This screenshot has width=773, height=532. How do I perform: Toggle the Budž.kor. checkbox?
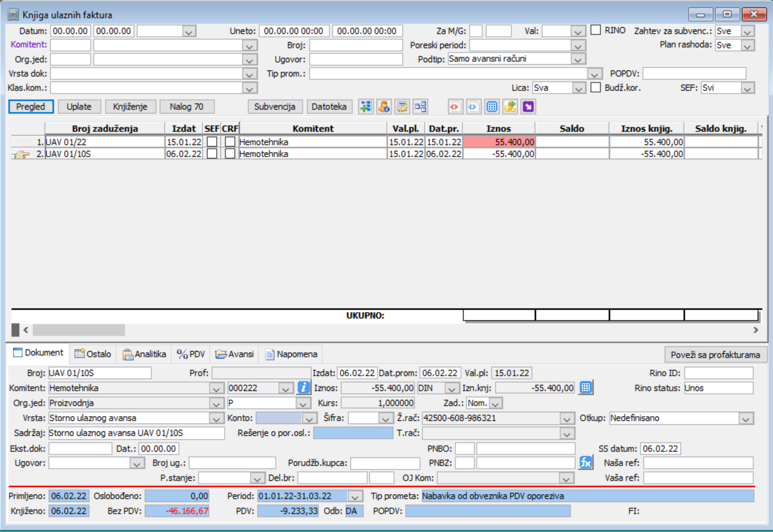[595, 87]
